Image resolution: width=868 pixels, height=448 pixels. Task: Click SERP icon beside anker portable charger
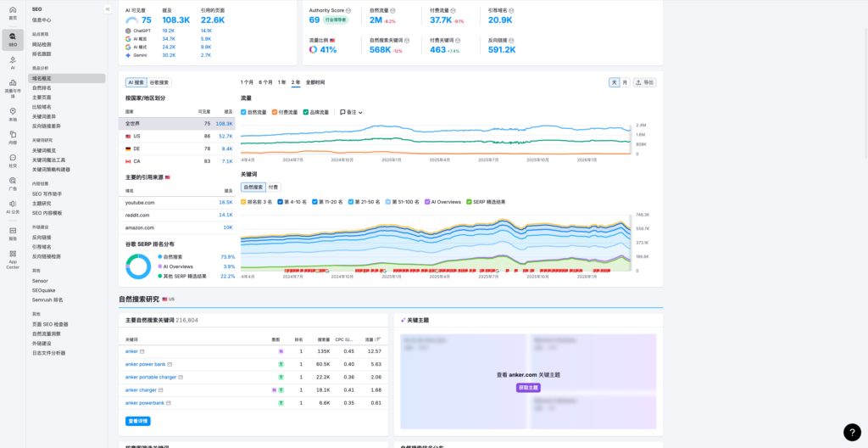coord(181,377)
